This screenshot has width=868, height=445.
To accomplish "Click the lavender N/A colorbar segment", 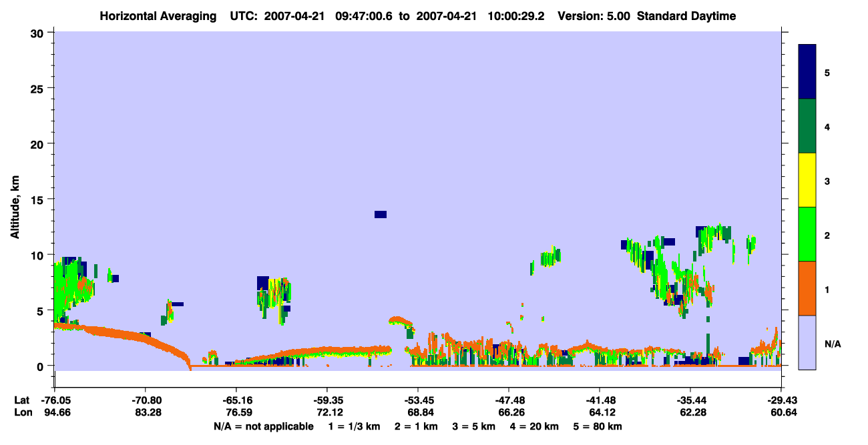I will coord(807,342).
